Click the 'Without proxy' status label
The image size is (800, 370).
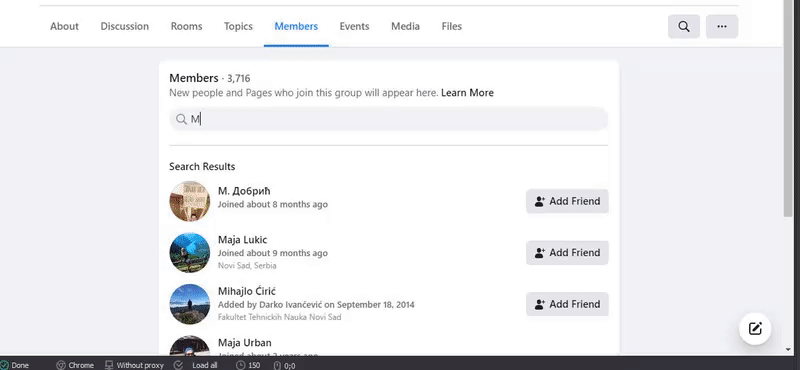[x=140, y=365]
